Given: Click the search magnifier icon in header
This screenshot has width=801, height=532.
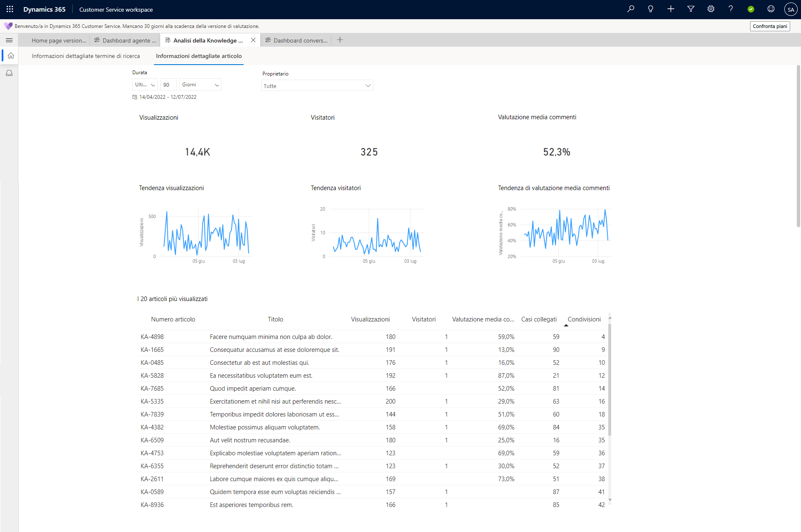Looking at the screenshot, I should (631, 9).
